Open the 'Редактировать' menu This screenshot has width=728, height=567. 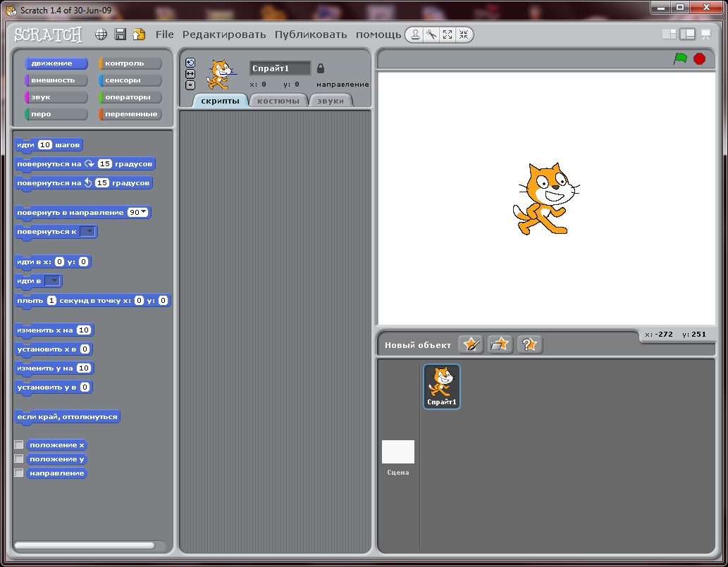click(x=224, y=35)
